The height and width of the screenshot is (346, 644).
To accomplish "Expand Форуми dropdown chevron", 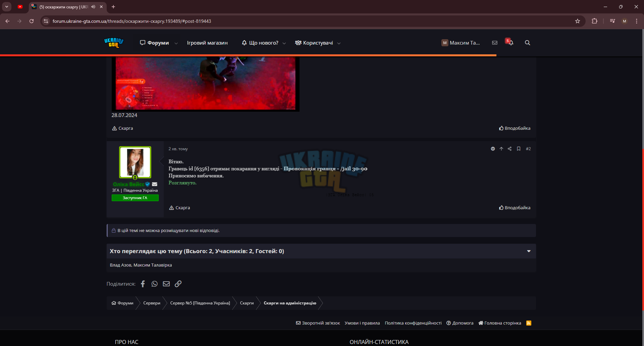I will (x=176, y=43).
